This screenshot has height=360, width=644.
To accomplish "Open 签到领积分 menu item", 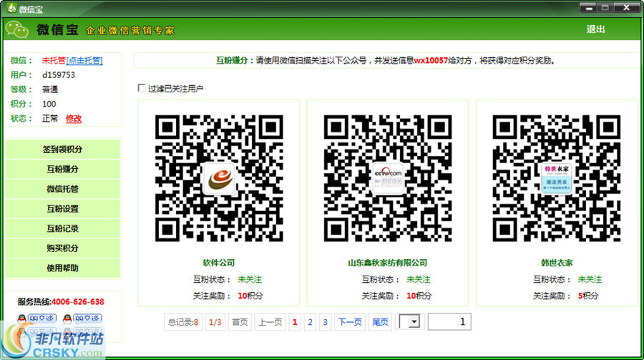I will coord(62,149).
